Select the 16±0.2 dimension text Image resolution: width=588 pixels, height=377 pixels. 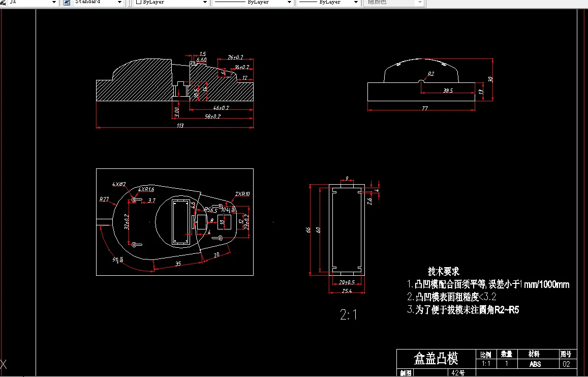tap(242, 67)
